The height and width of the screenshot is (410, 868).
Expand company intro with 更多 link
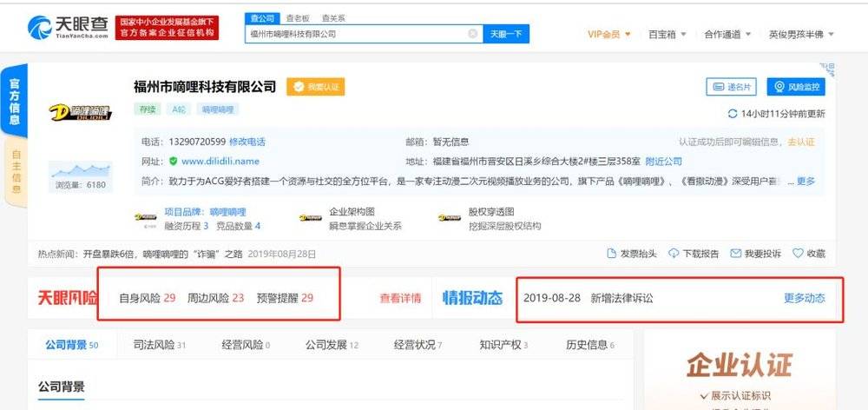(x=806, y=182)
